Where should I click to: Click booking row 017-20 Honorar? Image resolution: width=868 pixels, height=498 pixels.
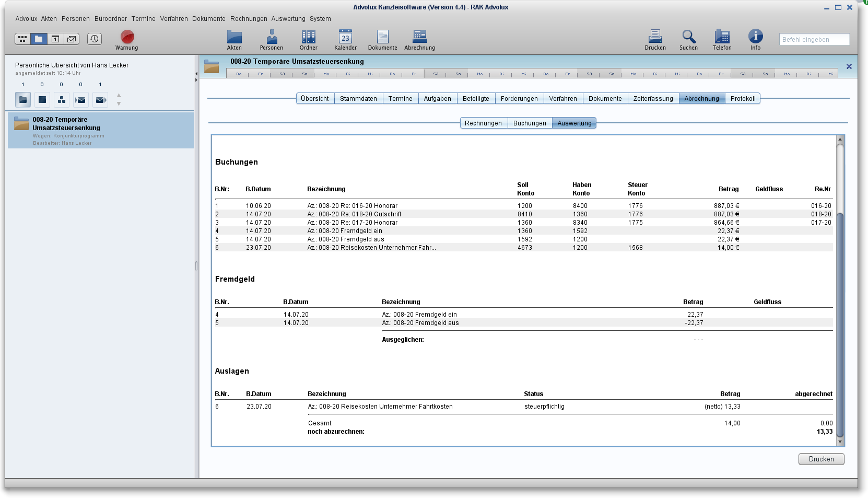point(523,223)
